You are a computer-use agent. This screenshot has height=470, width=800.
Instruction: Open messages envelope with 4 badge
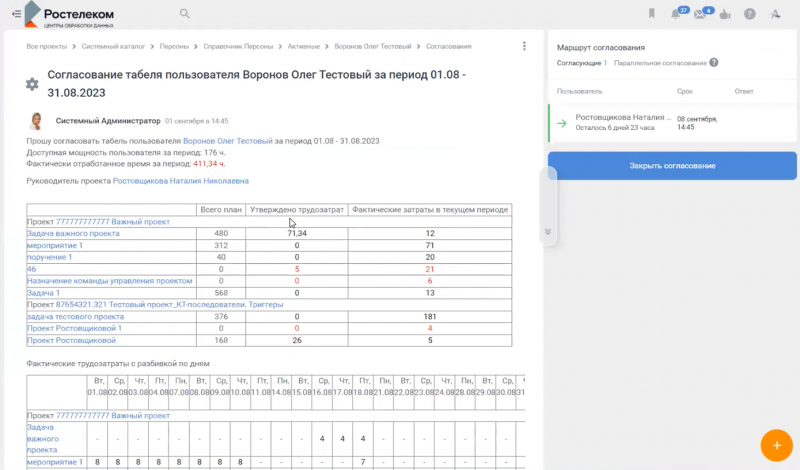701,14
